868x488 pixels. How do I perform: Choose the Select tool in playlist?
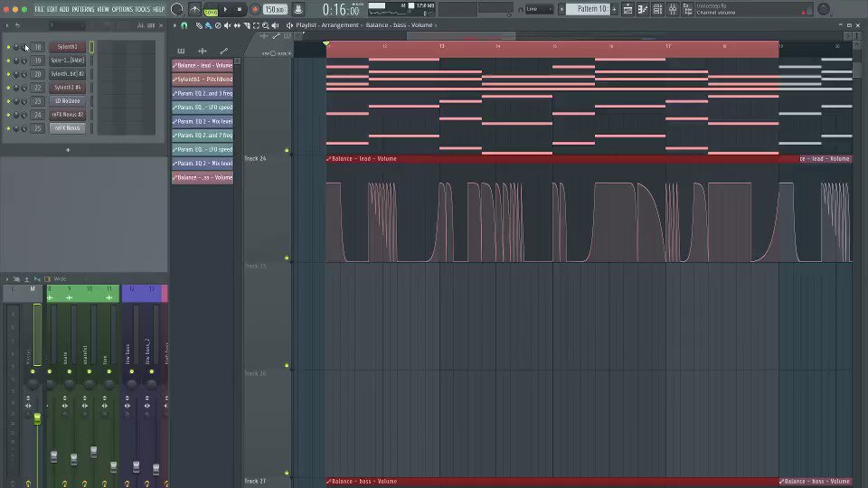[256, 25]
